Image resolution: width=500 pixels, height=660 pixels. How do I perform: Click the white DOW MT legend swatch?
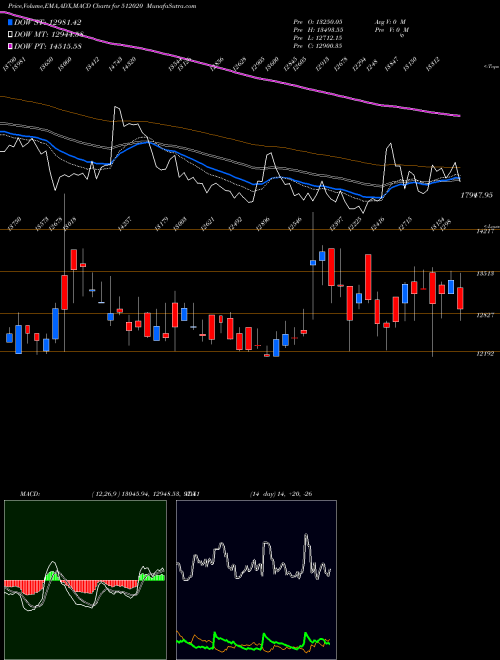(x=10, y=35)
